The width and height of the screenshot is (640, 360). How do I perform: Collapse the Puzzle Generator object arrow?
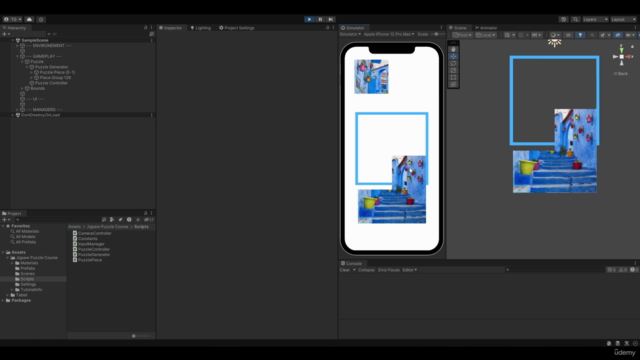(x=27, y=67)
